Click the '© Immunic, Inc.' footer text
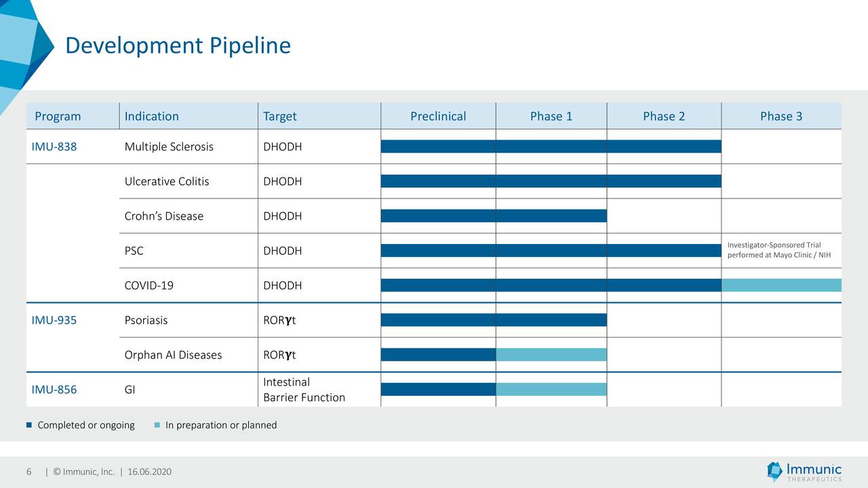The width and height of the screenshot is (868, 488). [84, 472]
